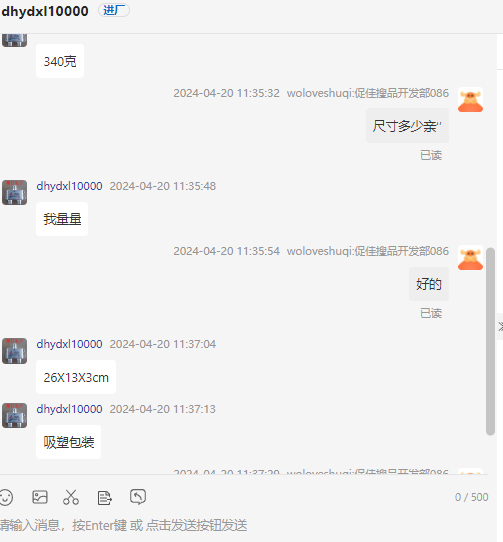Click woloveshuqi avatar beside 尺寸多少亲 message
The image size is (503, 542).
coord(471,100)
